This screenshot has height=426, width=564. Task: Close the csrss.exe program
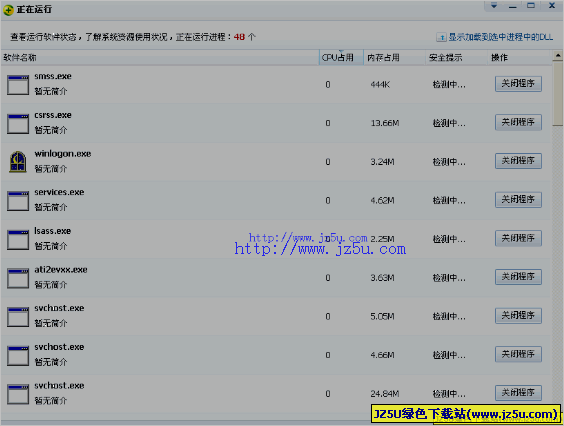(518, 122)
